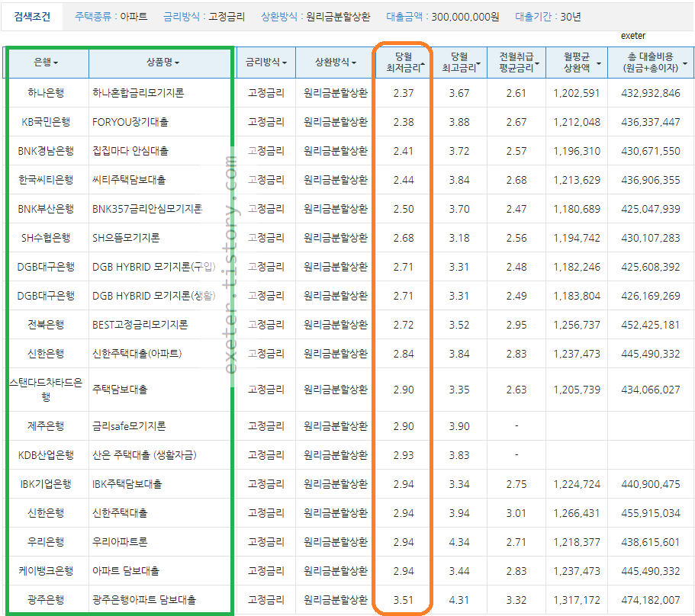The image size is (695, 616).
Task: Select 우리은행 bank cell
Action: coord(46,542)
